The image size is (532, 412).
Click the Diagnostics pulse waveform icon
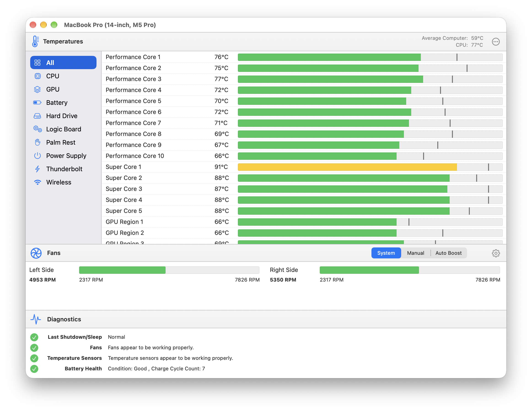click(x=36, y=319)
